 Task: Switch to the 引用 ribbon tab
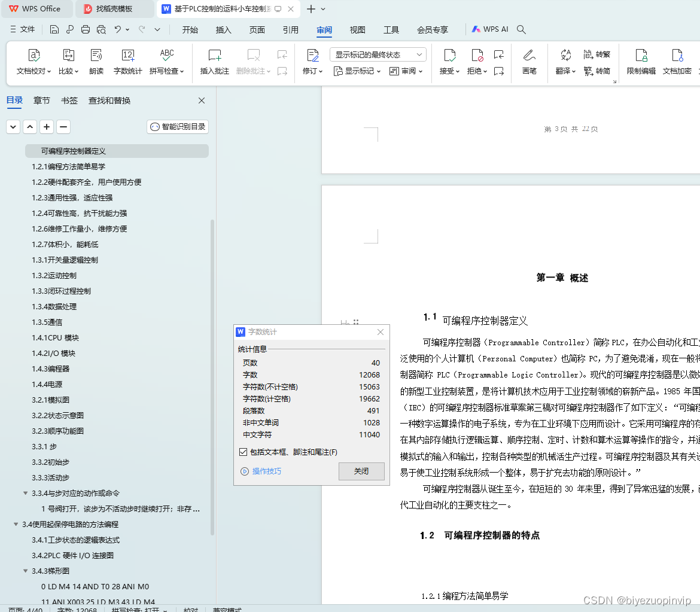coord(290,30)
